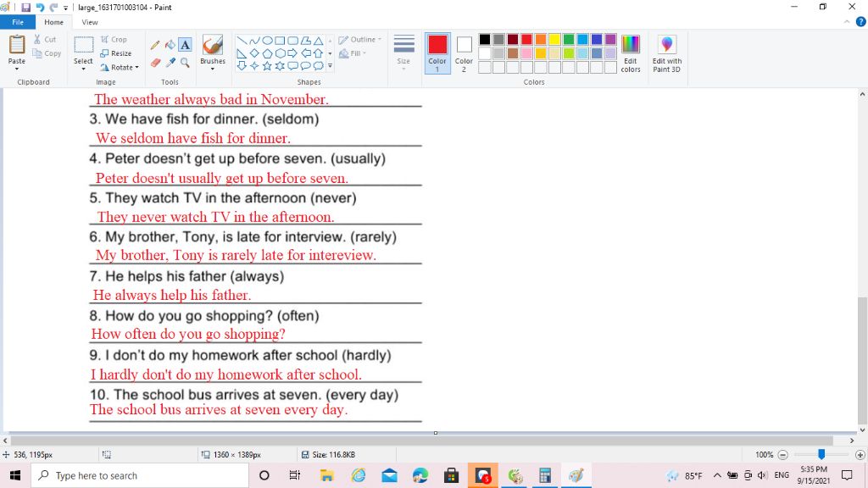Select the Eraser tool

[x=155, y=63]
